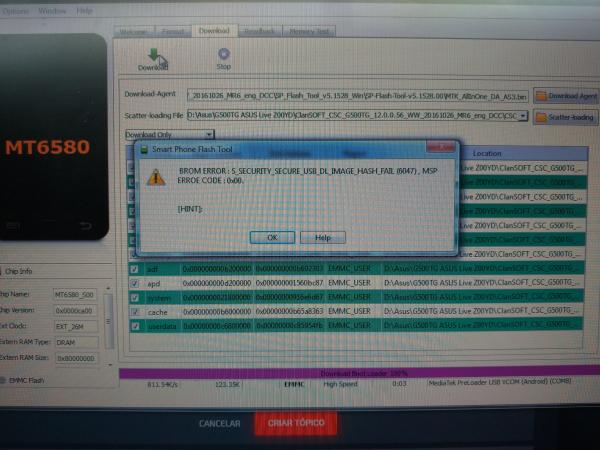Click the purple Download Boot Loader progress bar

point(359,372)
